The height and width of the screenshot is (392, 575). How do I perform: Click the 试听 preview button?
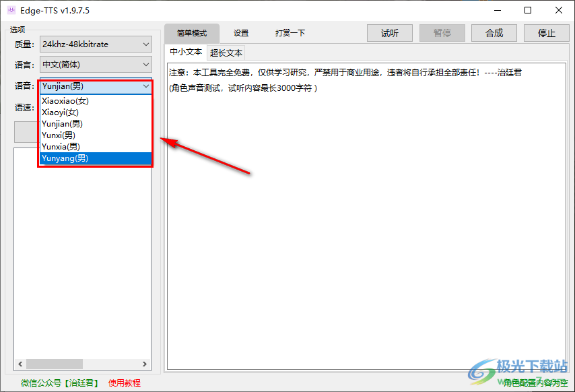coord(389,34)
